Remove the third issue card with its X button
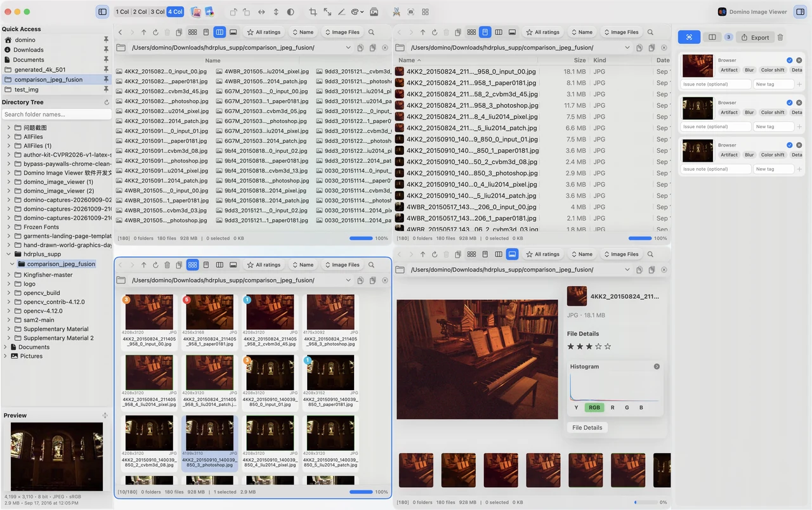The height and width of the screenshot is (510, 812). (x=799, y=145)
